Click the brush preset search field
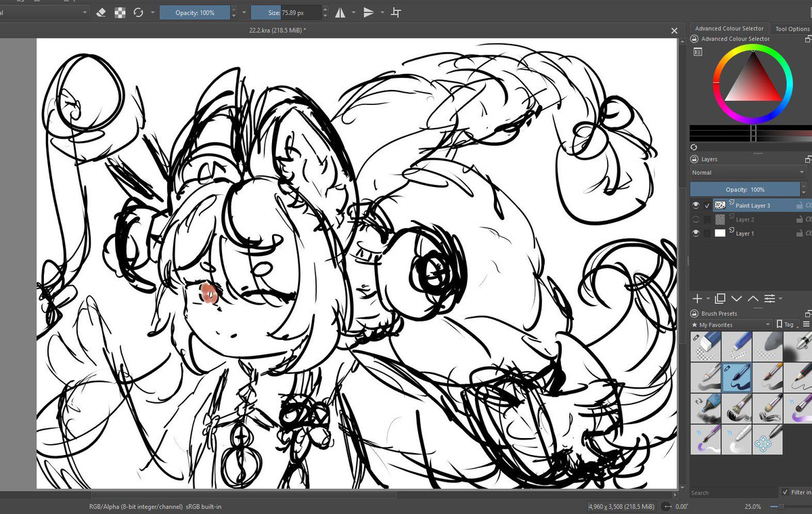The width and height of the screenshot is (812, 514). (724, 492)
